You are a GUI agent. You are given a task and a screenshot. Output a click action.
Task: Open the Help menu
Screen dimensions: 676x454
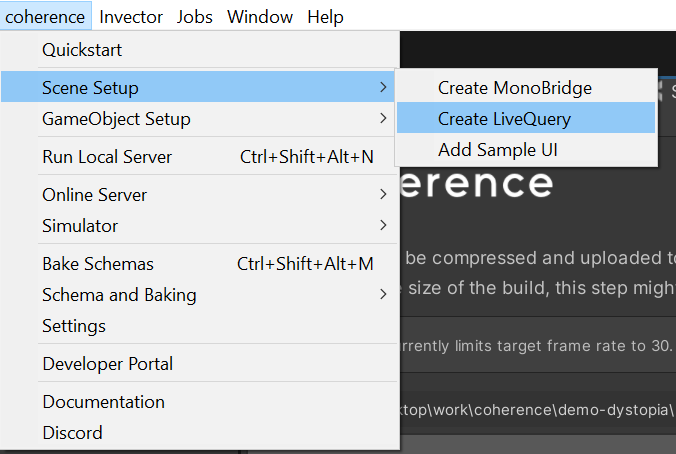click(325, 17)
